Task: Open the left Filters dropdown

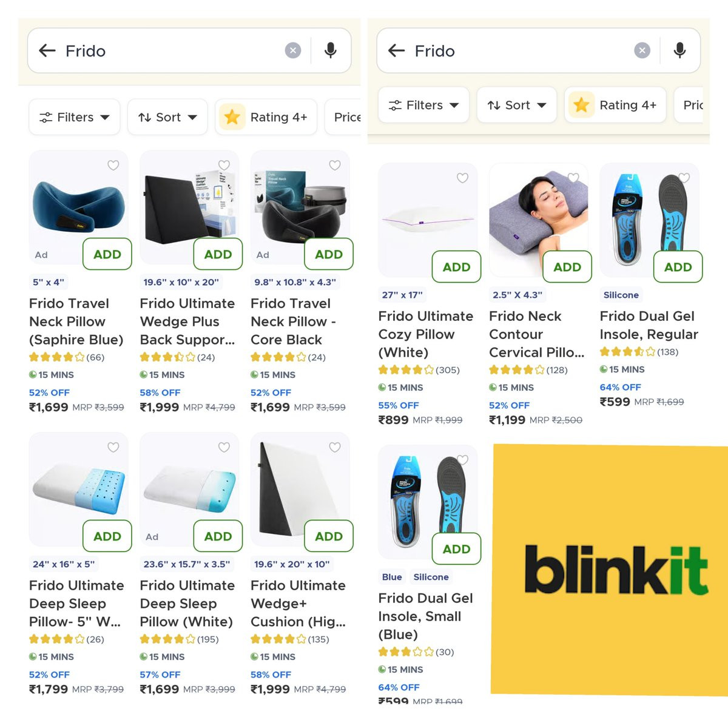Action: pyautogui.click(x=75, y=117)
